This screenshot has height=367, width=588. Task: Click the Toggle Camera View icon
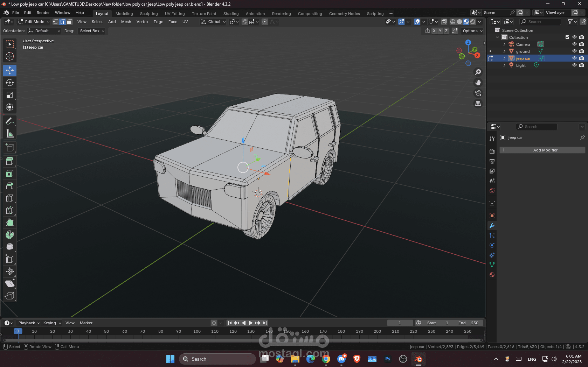(478, 93)
